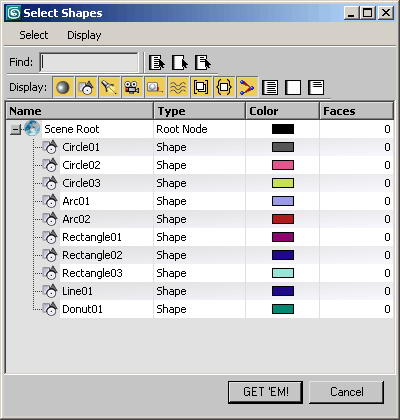400x420 pixels.
Task: Select Rectangle03 in the shapes list
Action: 92,273
